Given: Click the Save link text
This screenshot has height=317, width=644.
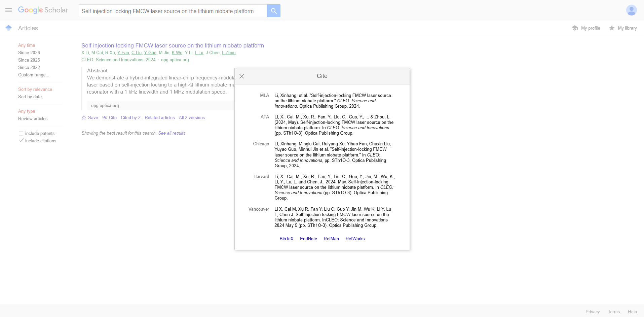Looking at the screenshot, I should coord(93,117).
